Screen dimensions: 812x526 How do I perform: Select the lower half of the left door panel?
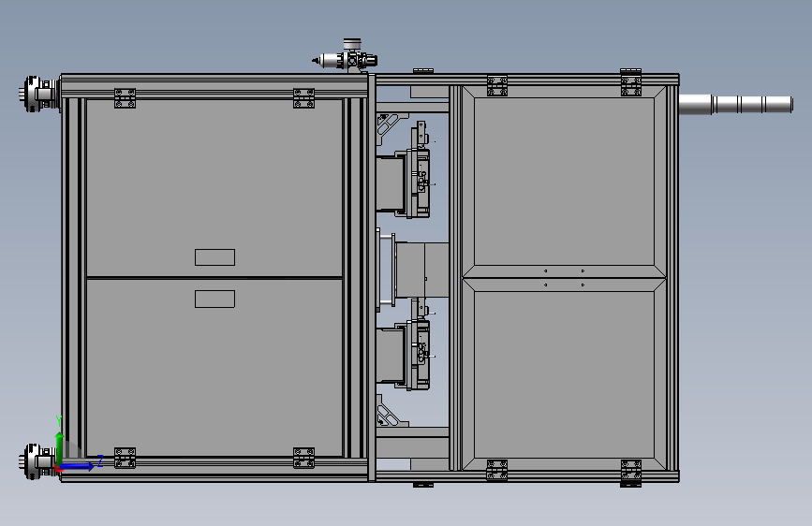click(x=214, y=367)
